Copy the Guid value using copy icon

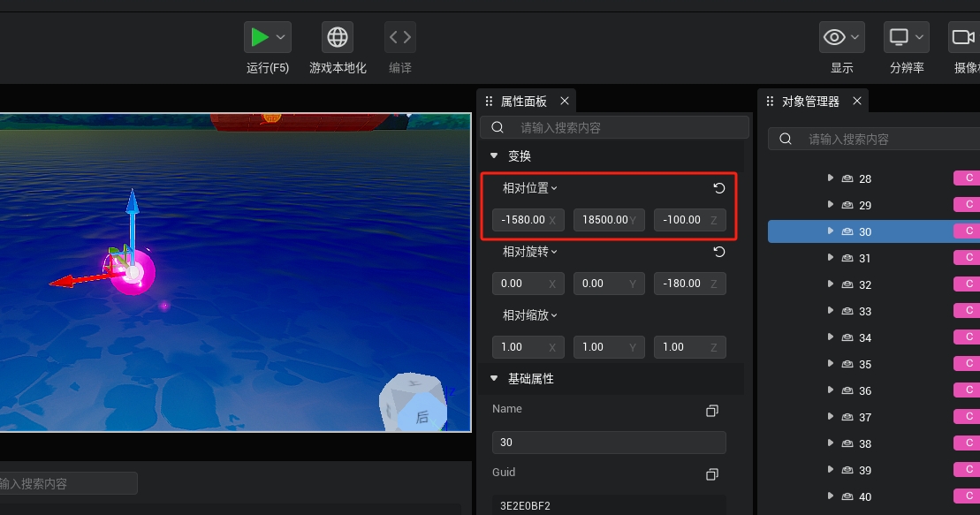coord(712,474)
